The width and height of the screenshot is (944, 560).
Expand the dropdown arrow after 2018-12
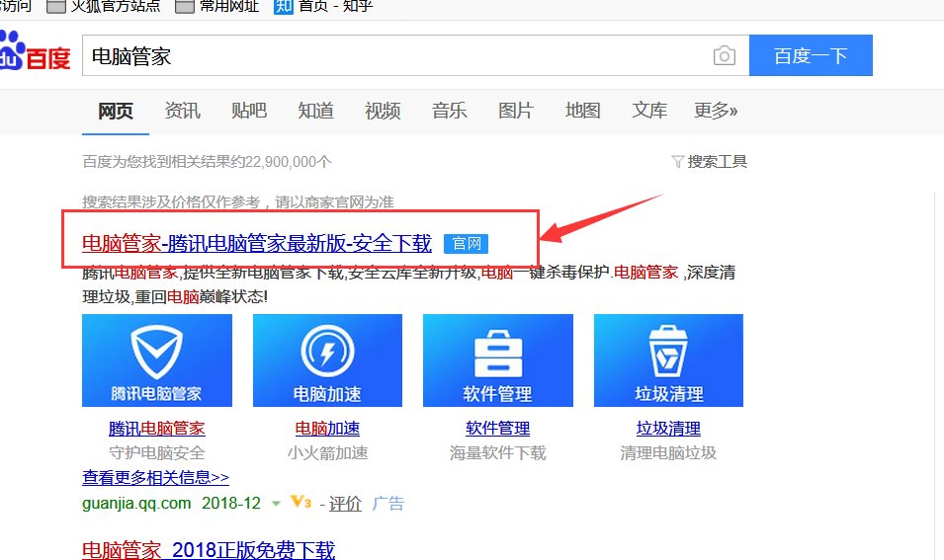click(x=276, y=504)
